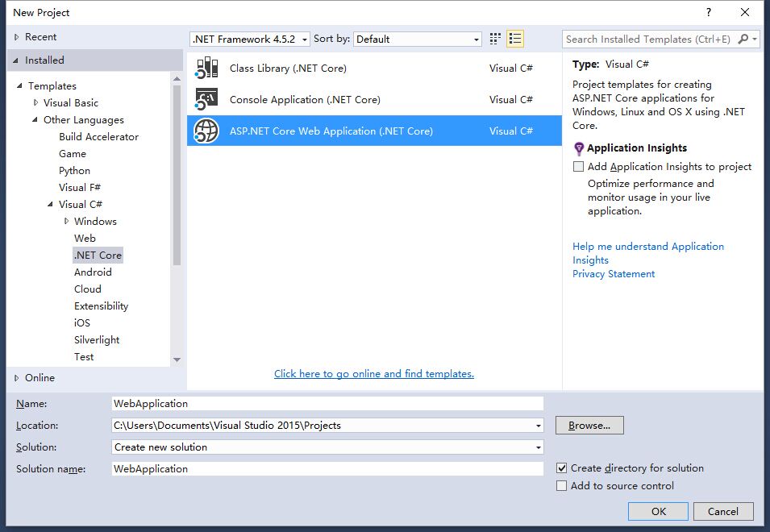Select the Python template category
Screen dimensions: 770x532
click(x=74, y=171)
